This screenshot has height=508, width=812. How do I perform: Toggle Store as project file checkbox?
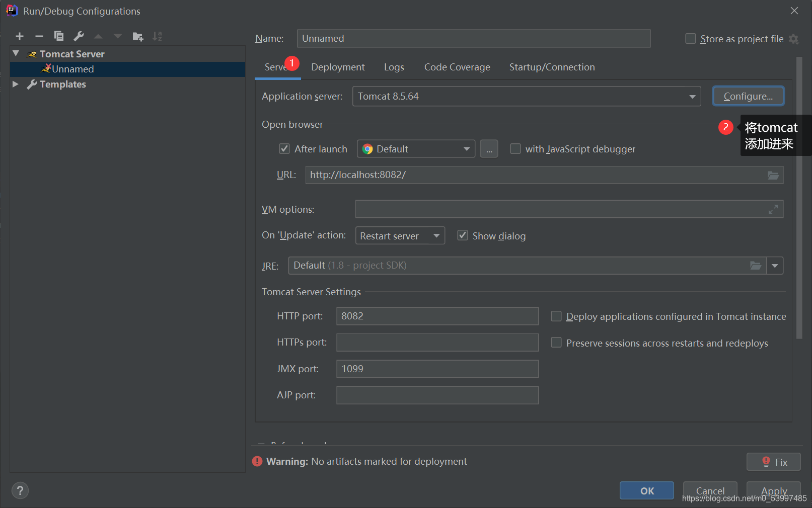(x=691, y=39)
